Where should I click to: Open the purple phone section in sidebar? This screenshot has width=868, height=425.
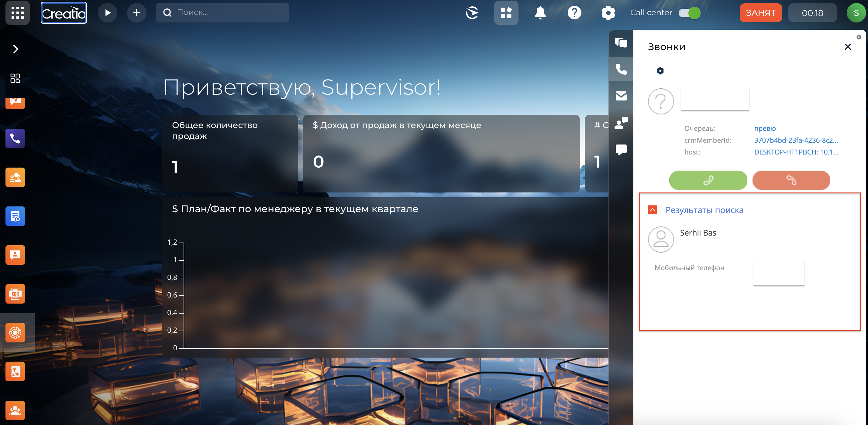coord(15,138)
